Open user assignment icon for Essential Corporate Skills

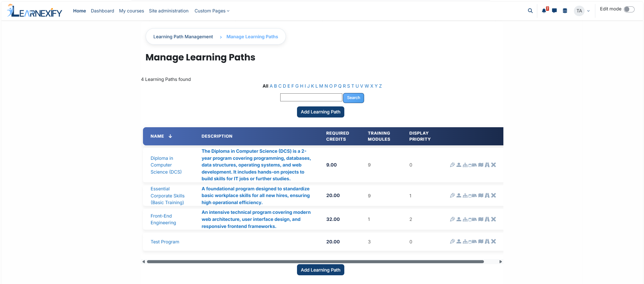[x=459, y=195]
